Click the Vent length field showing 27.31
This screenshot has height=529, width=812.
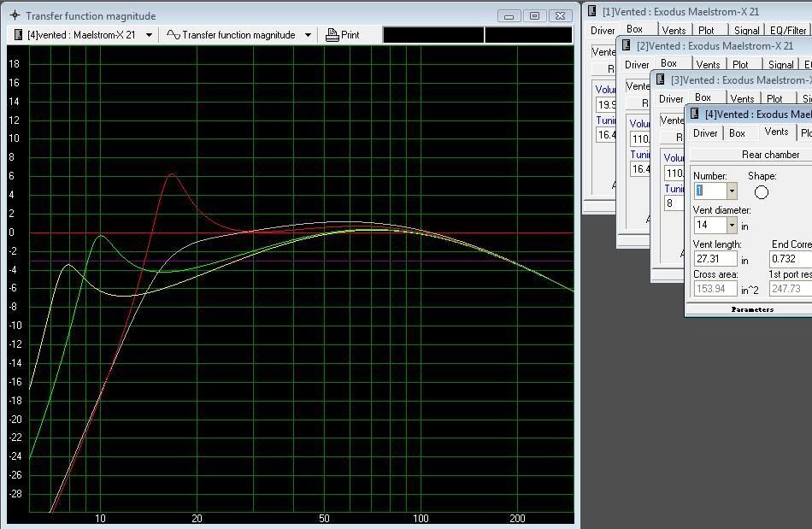click(x=715, y=259)
